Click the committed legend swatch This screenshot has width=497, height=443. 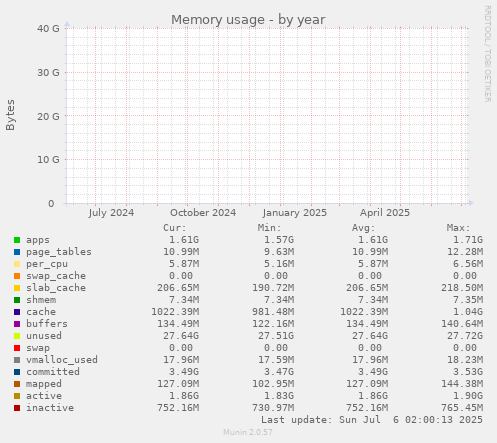coord(17,372)
